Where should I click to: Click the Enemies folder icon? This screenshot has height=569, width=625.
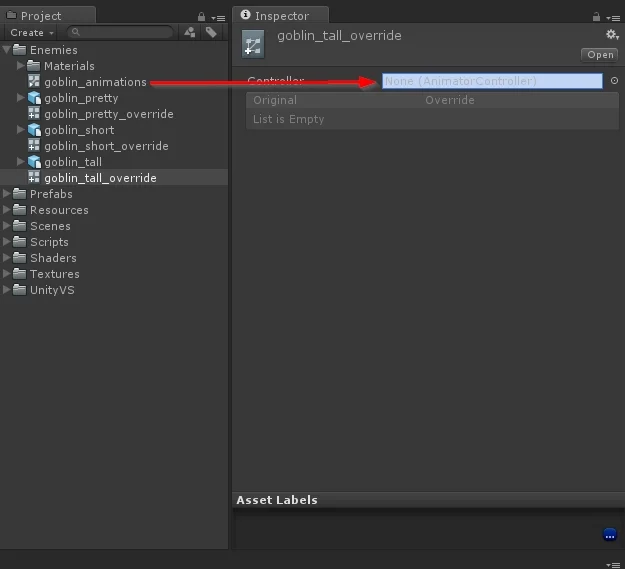[x=19, y=49]
